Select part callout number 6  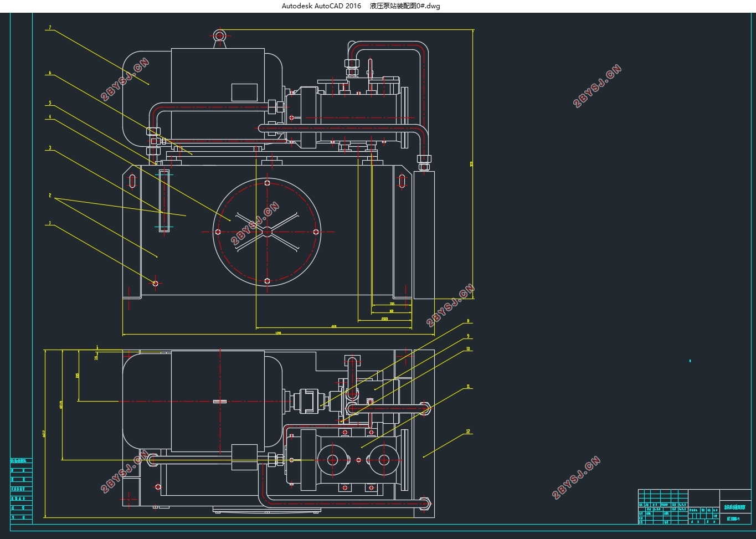(x=49, y=73)
